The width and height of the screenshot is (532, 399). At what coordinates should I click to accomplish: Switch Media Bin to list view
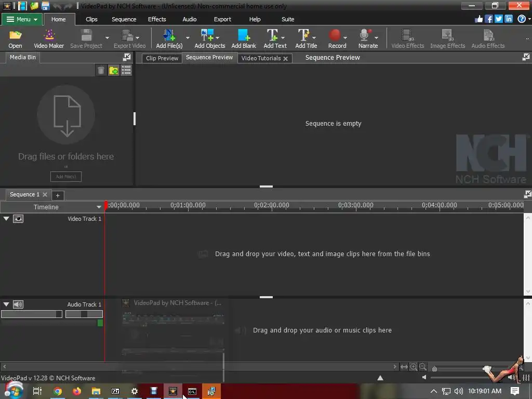point(126,70)
